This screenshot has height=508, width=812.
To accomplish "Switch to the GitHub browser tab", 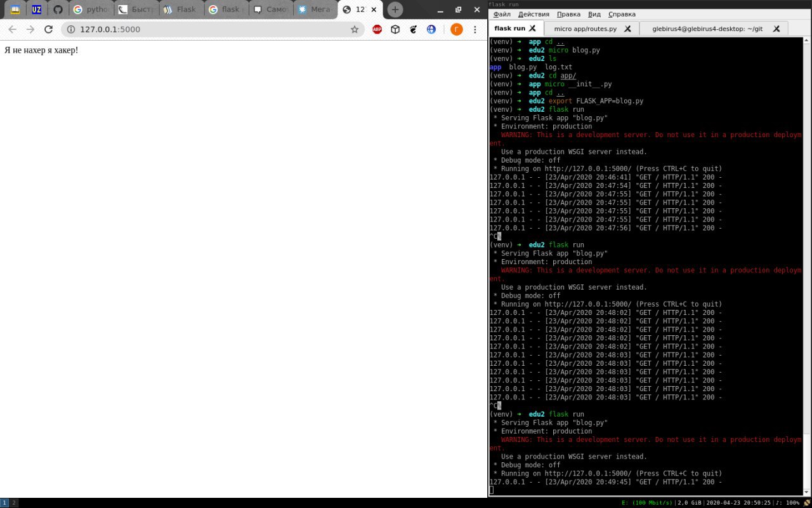I will pyautogui.click(x=58, y=10).
